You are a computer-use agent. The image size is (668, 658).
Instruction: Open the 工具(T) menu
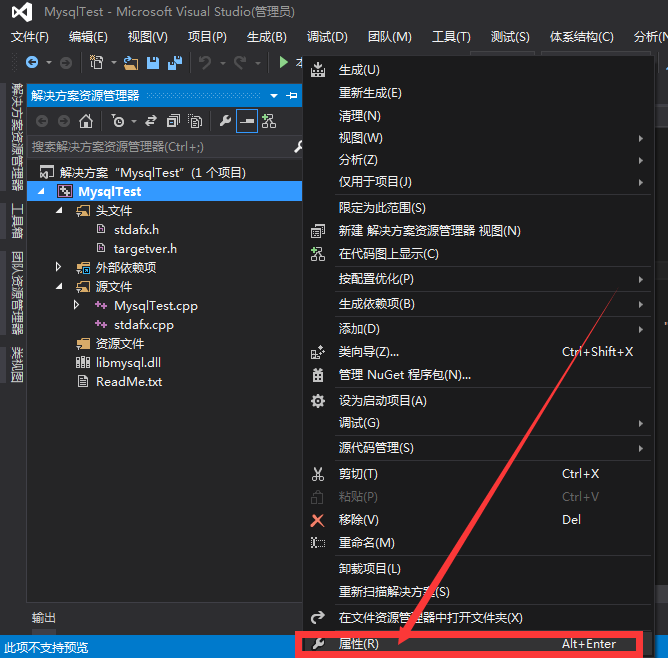click(x=451, y=37)
